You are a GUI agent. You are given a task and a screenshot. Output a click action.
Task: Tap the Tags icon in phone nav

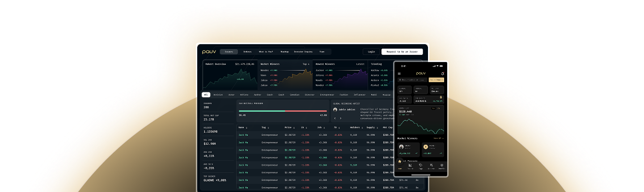coord(421,166)
